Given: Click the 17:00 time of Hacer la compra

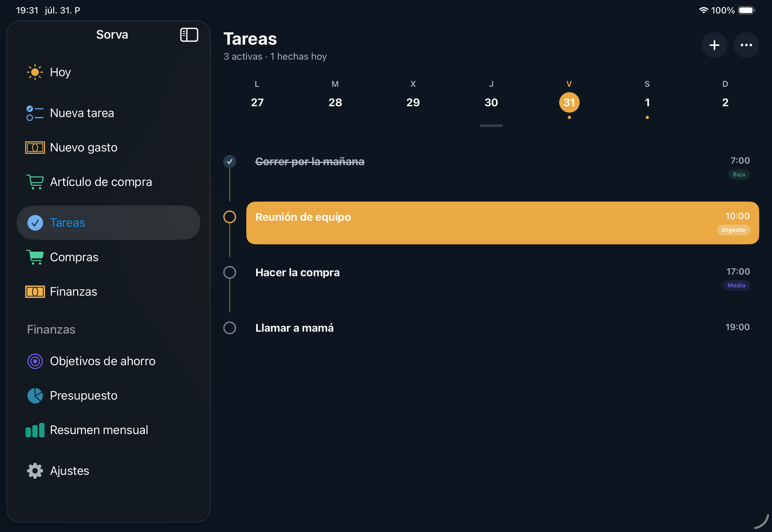Looking at the screenshot, I should point(738,272).
